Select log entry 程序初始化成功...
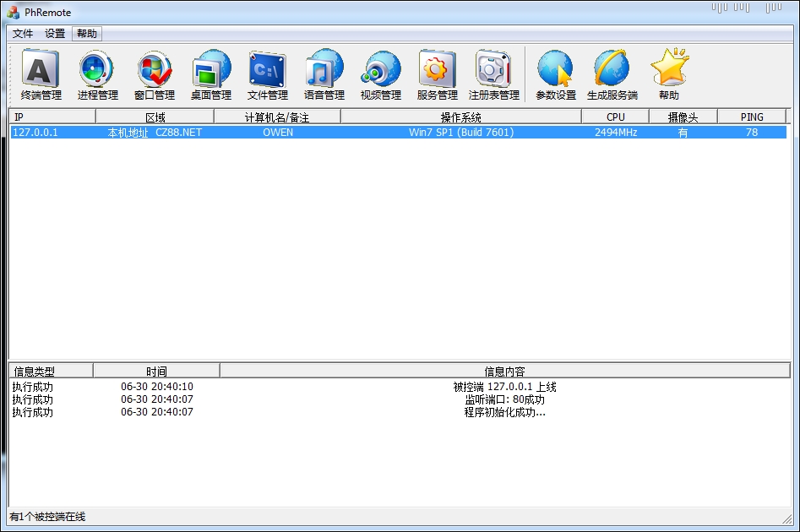Image resolution: width=800 pixels, height=532 pixels. [x=504, y=412]
